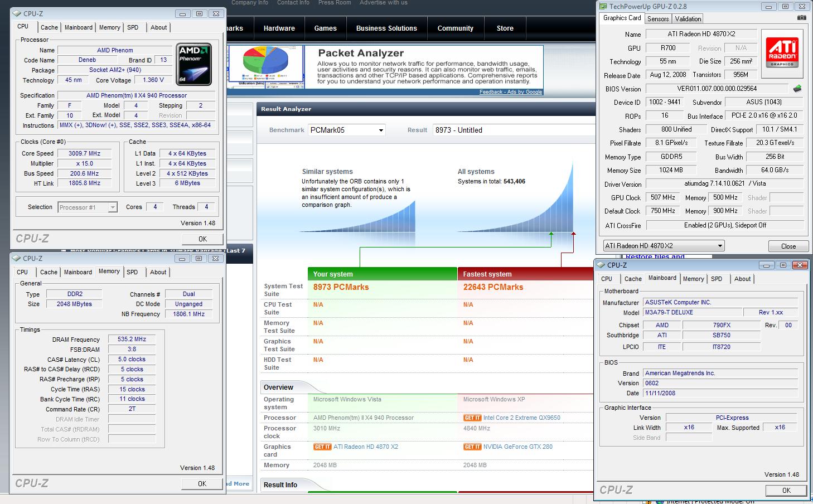Click the AMD Phenom logo in CPU-Z

click(193, 64)
